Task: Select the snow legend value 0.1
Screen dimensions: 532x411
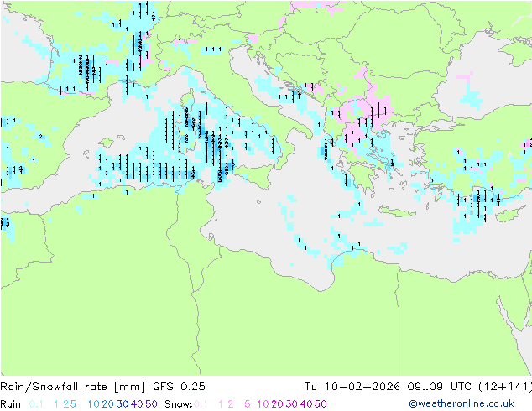Action: (x=201, y=404)
